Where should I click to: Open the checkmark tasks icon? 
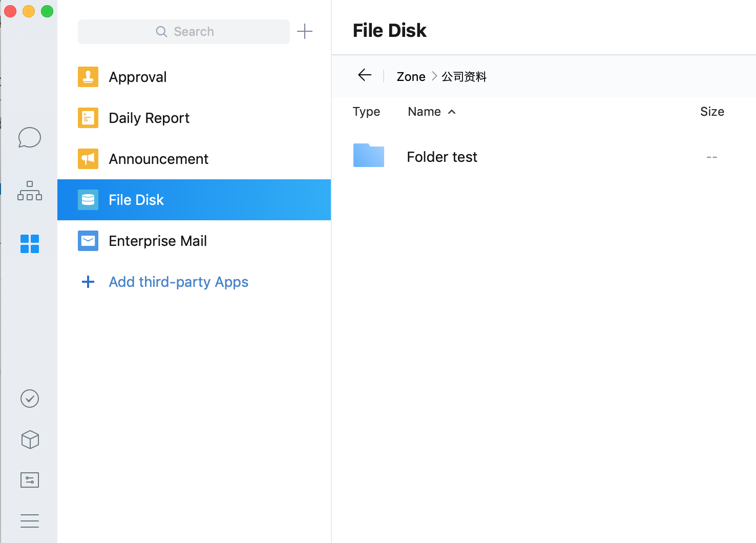[30, 399]
